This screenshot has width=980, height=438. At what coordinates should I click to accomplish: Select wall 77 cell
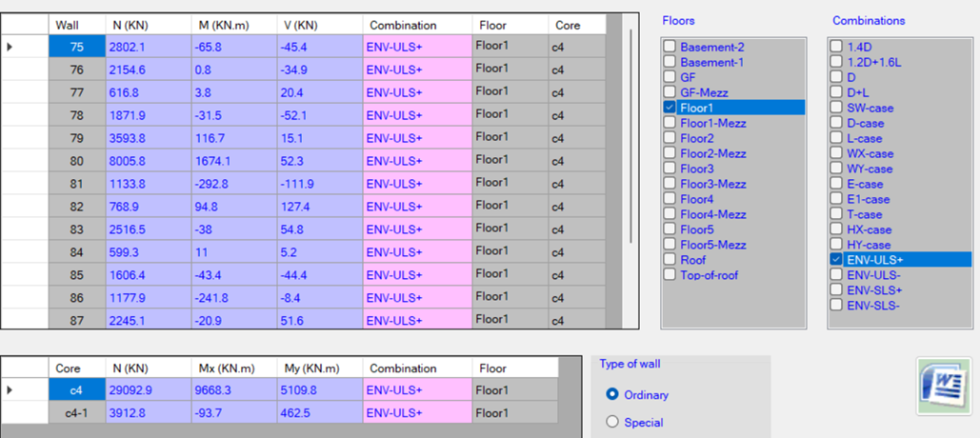pyautogui.click(x=77, y=92)
